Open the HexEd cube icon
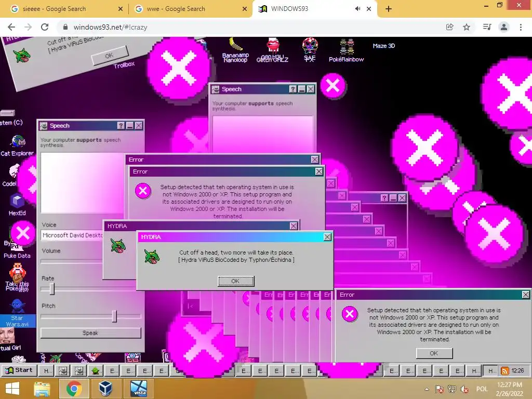This screenshot has width=532, height=399. [17, 205]
